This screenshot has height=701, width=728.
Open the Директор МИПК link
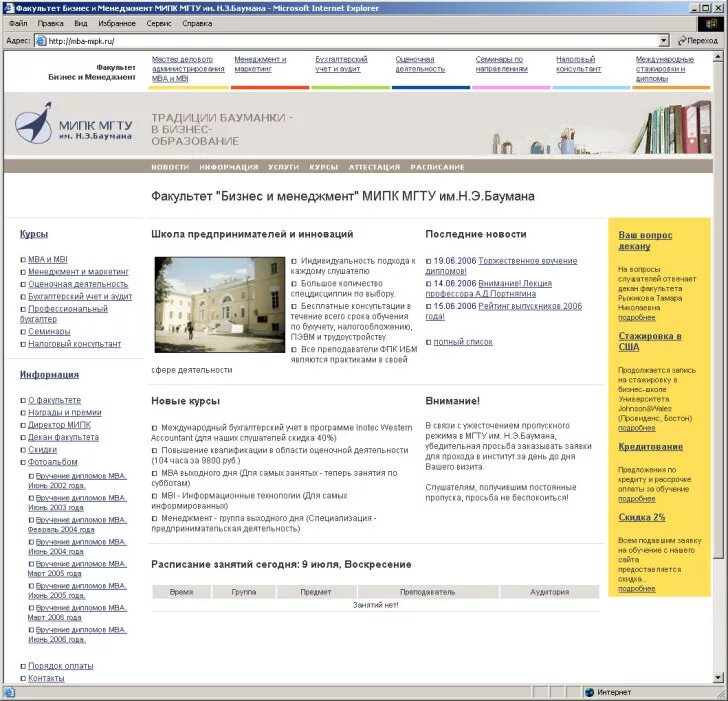pos(59,425)
